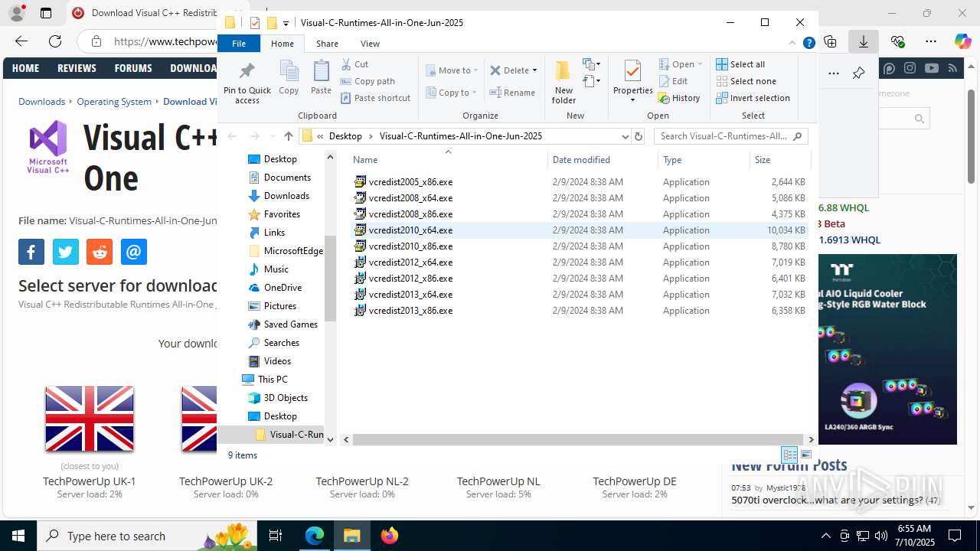
Task: Refresh the Explorer folder view
Action: coord(639,136)
